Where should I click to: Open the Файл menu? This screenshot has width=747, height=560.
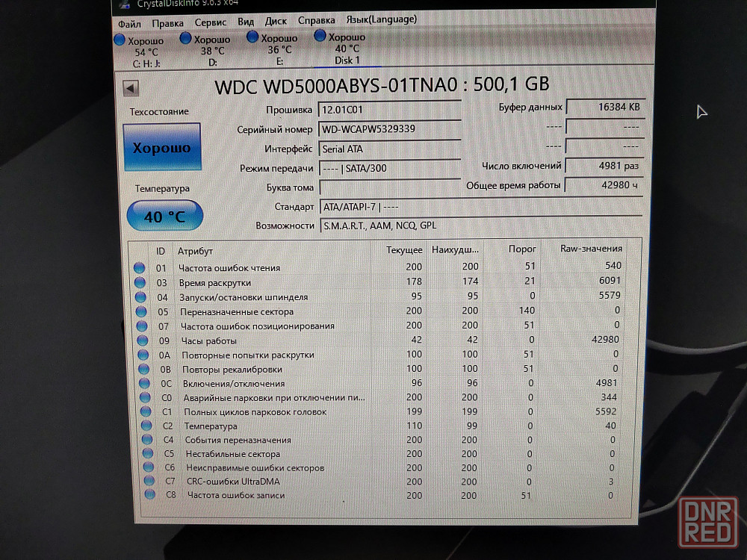point(129,23)
